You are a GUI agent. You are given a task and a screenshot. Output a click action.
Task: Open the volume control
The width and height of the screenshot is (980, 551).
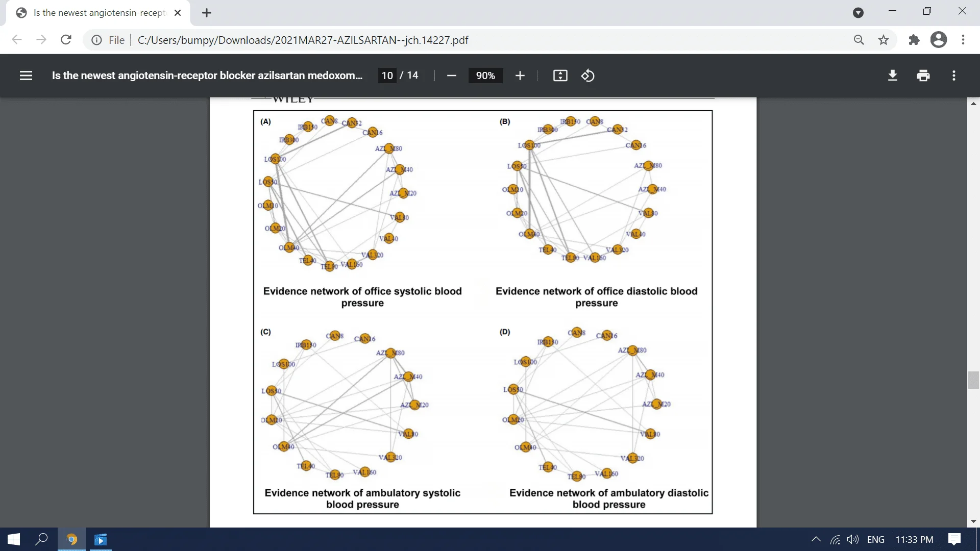pos(853,539)
